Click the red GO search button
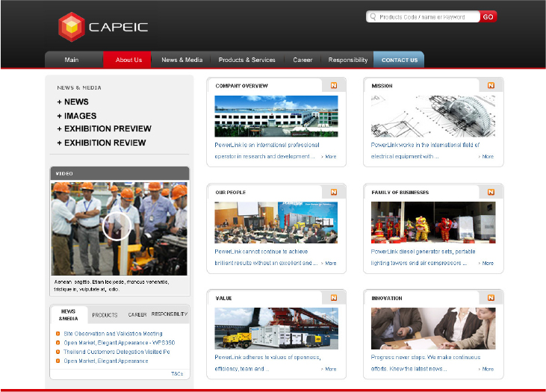The height and width of the screenshot is (392, 546). click(x=488, y=16)
